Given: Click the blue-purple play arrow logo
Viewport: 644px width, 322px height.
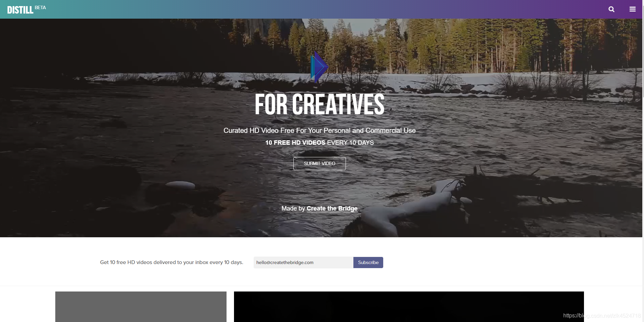Looking at the screenshot, I should pos(319,67).
